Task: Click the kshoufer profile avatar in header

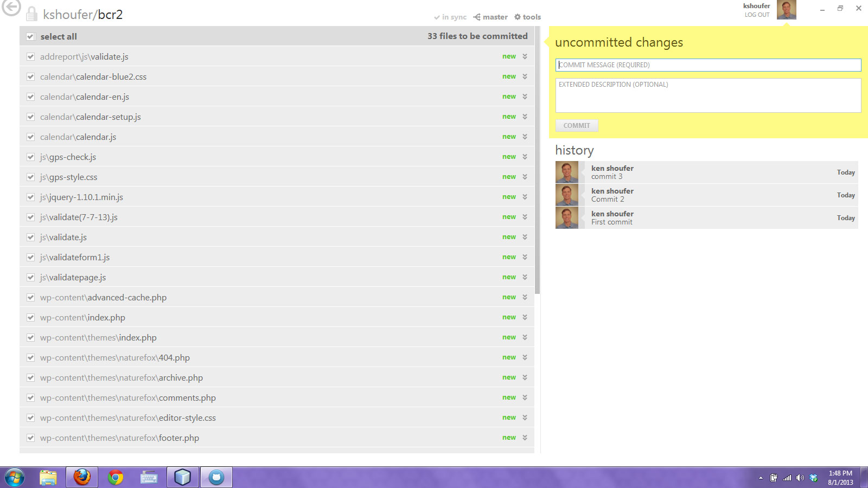Action: [x=786, y=10]
